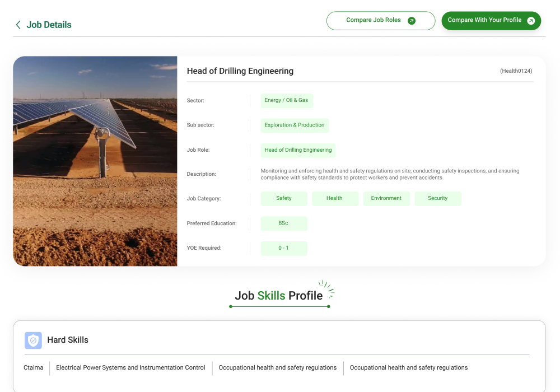Select the Ctaima hard skill
560x392 pixels.
point(34,368)
